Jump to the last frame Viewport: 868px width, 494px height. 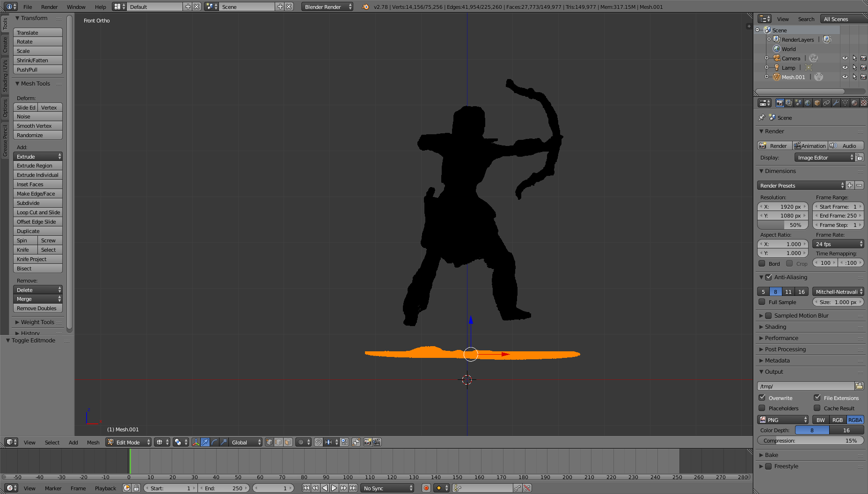353,488
